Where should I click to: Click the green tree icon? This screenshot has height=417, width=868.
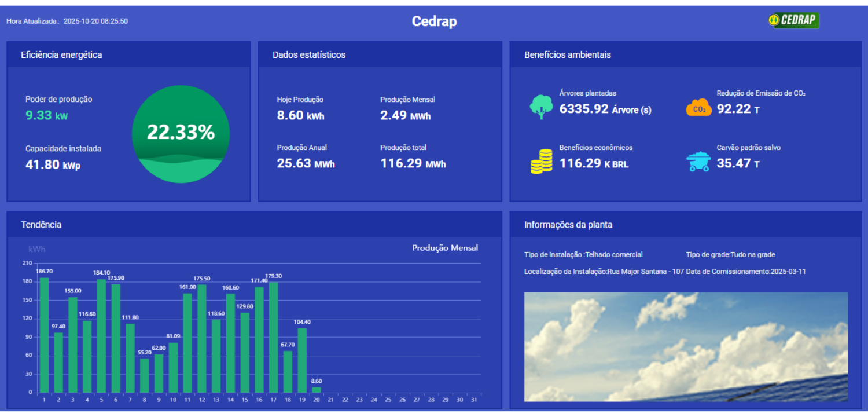pyautogui.click(x=541, y=107)
